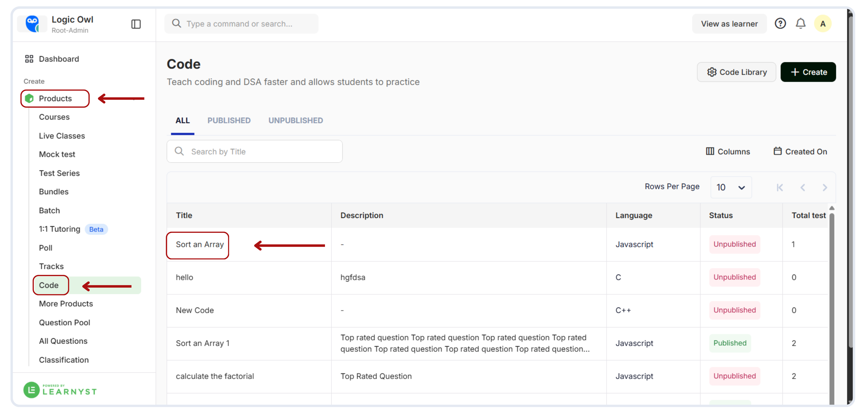The width and height of the screenshot is (868, 415).
Task: Switch to the UNPUBLISHED tab
Action: coord(295,120)
